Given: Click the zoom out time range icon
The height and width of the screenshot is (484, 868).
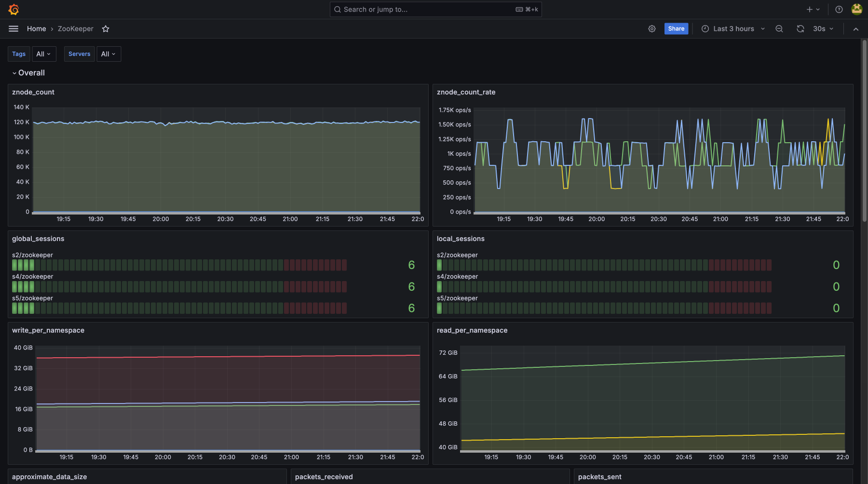Looking at the screenshot, I should (779, 29).
